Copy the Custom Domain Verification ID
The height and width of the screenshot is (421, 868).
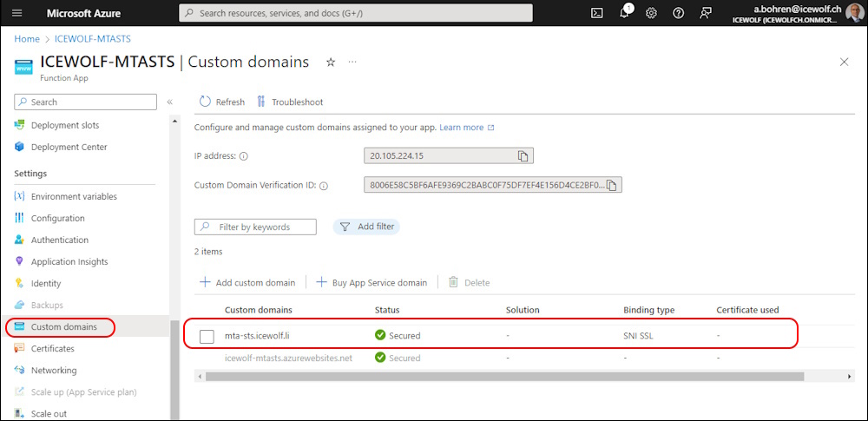[611, 186]
